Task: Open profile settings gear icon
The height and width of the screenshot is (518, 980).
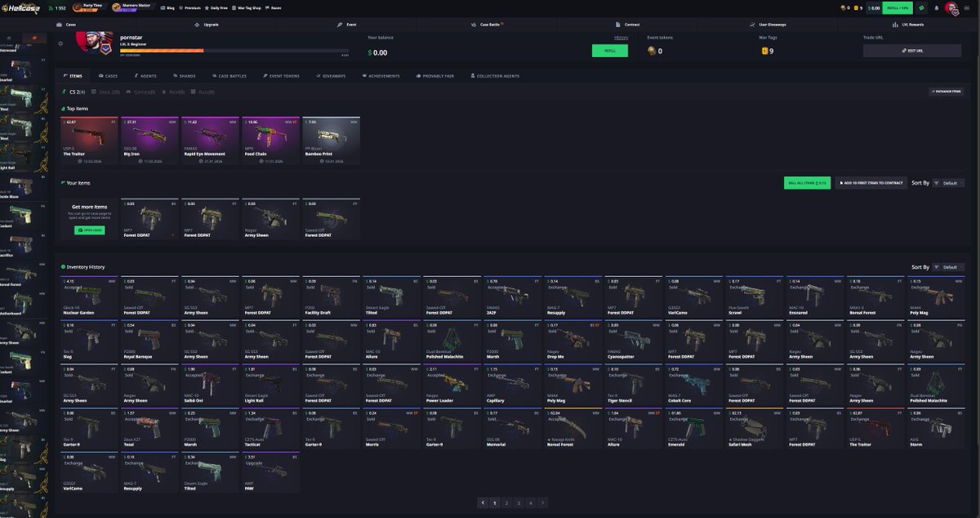Action: click(60, 43)
